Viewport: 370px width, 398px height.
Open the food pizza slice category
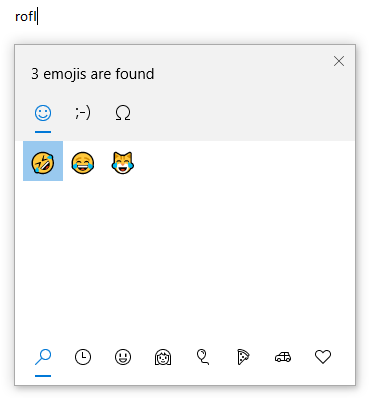point(243,357)
